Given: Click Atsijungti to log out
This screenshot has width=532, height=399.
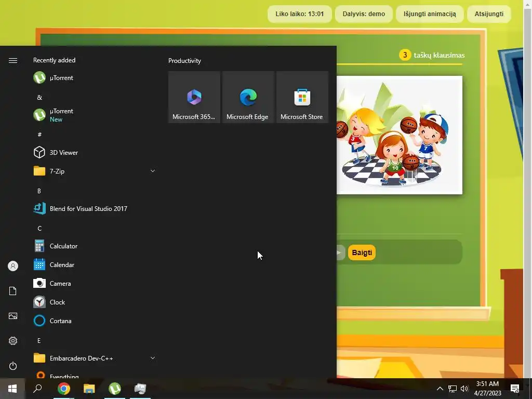Looking at the screenshot, I should (x=488, y=14).
